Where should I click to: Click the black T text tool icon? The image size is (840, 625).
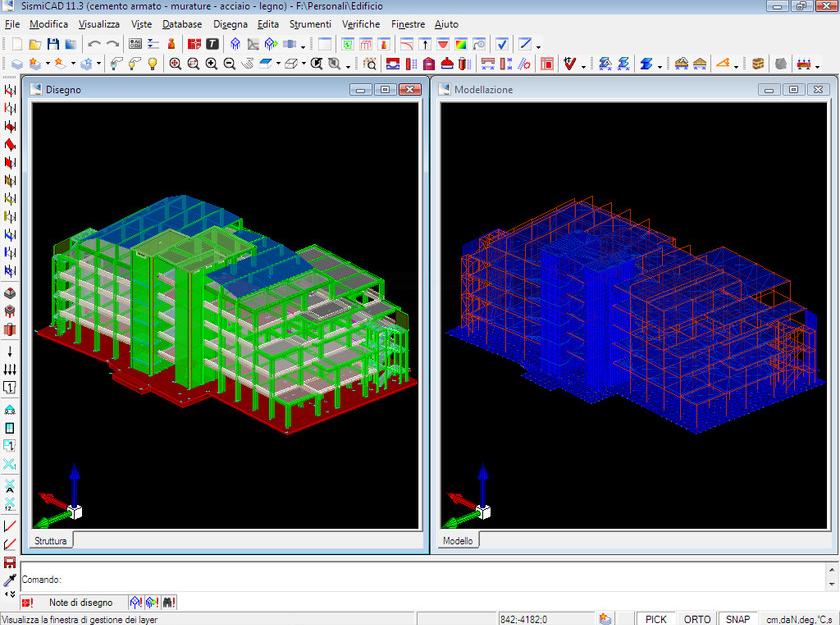pyautogui.click(x=210, y=41)
